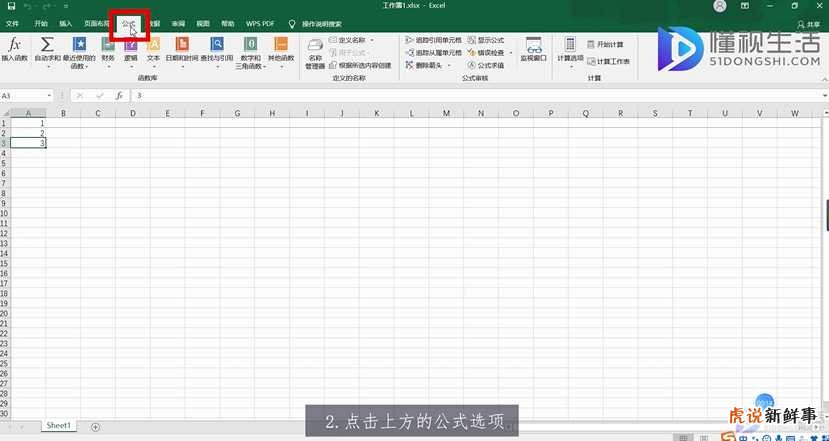
Task: Click the formula bar fx insert function icon
Action: point(120,96)
